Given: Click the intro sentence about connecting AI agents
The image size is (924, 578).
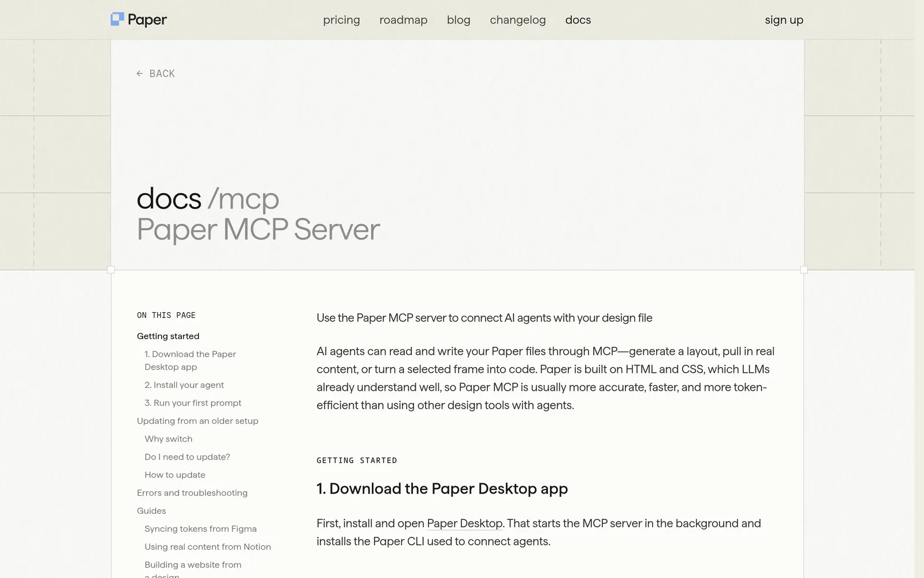Looking at the screenshot, I should point(485,318).
